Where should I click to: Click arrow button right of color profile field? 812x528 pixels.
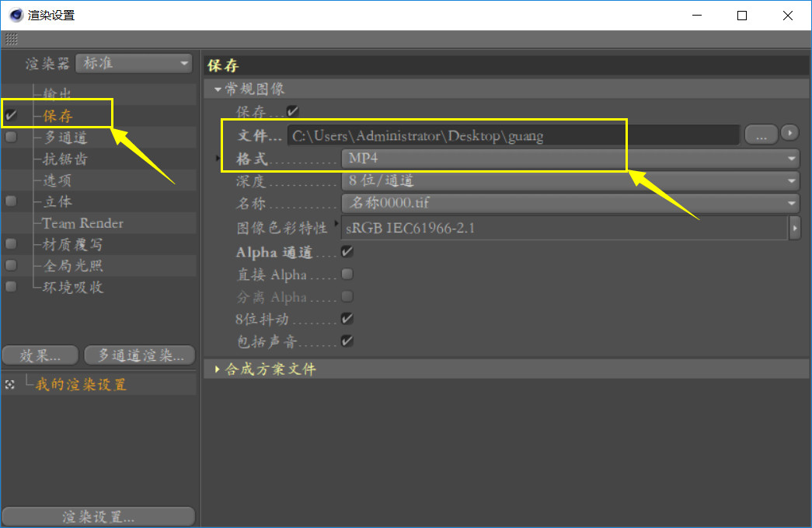795,228
